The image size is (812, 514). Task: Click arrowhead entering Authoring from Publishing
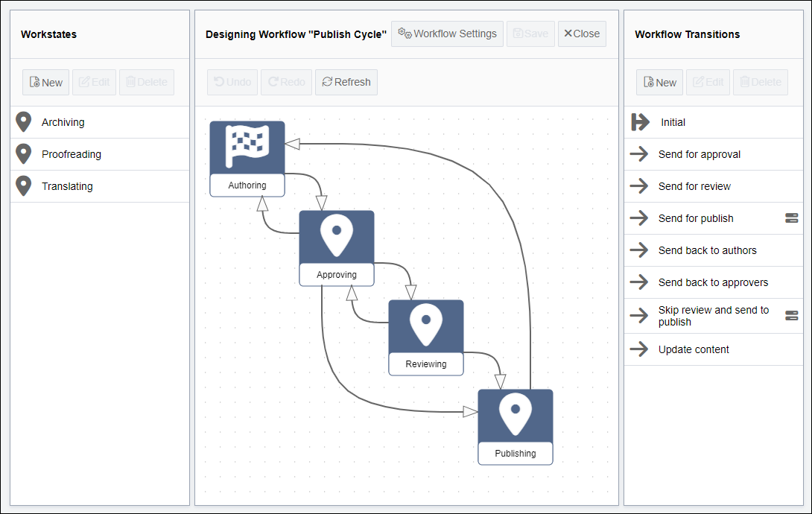tap(292, 144)
